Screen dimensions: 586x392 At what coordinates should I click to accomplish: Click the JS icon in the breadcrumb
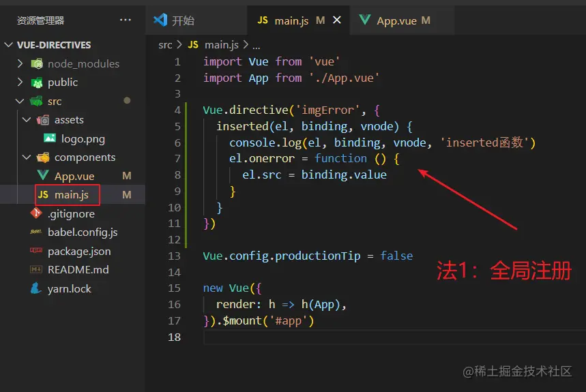[x=193, y=45]
